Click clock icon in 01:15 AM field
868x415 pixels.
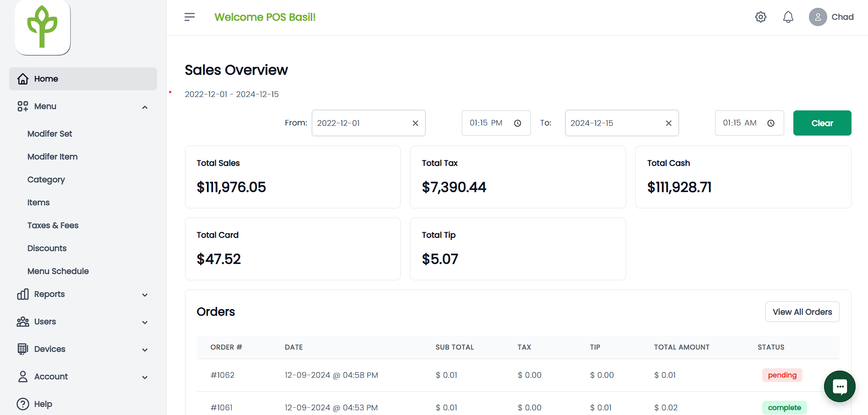(771, 123)
